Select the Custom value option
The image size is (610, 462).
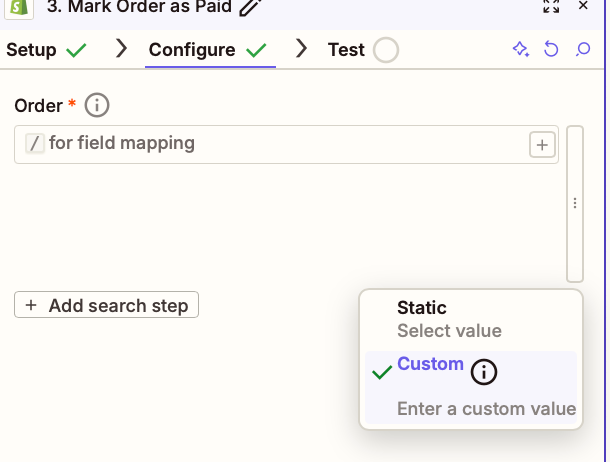pyautogui.click(x=430, y=365)
